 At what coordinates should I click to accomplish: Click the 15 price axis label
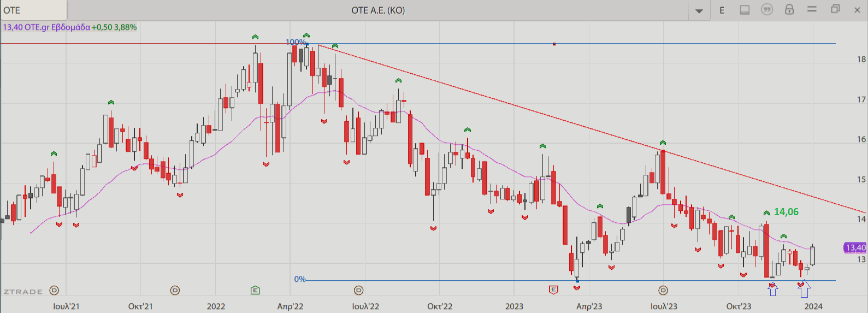[861, 179]
